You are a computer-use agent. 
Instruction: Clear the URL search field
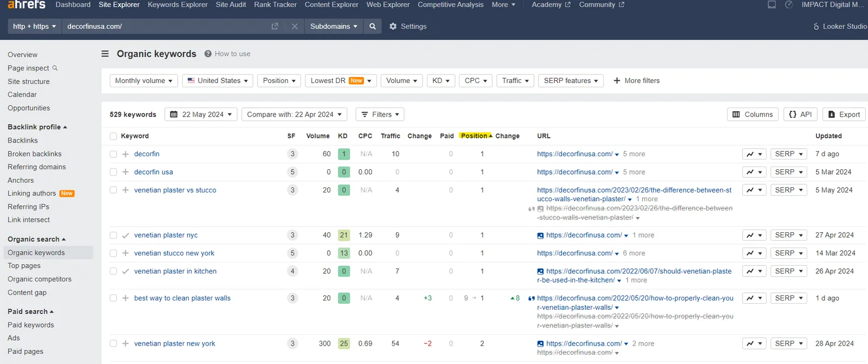coord(295,26)
